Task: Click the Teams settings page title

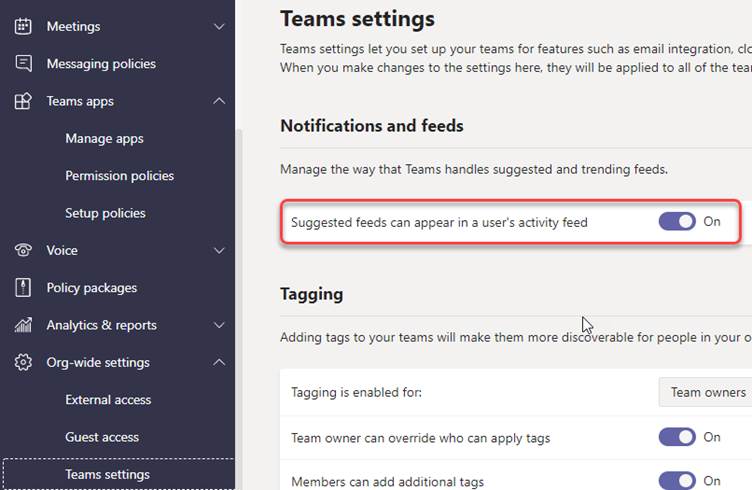Action: pos(357,19)
